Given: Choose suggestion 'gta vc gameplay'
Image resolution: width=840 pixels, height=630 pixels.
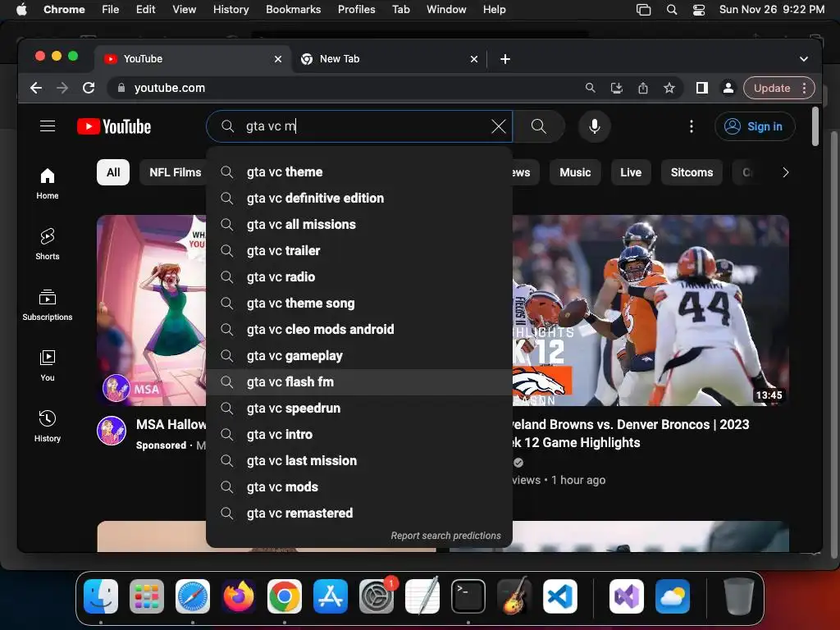Looking at the screenshot, I should [359, 356].
